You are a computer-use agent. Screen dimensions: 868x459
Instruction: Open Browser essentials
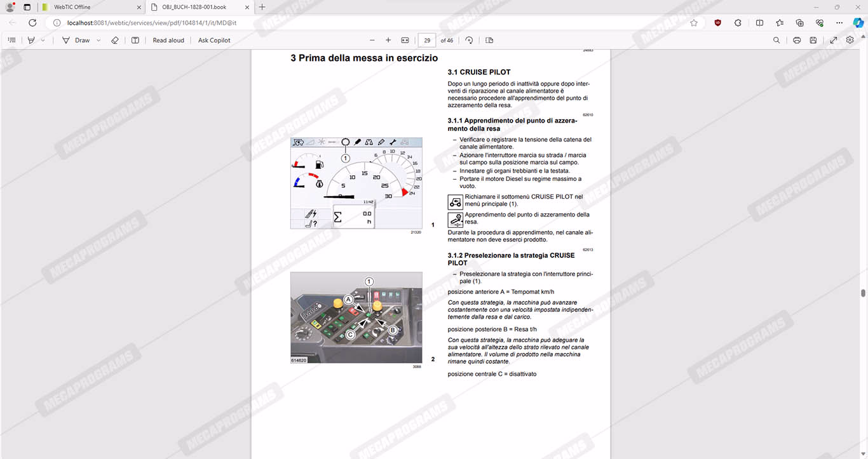[x=820, y=22]
